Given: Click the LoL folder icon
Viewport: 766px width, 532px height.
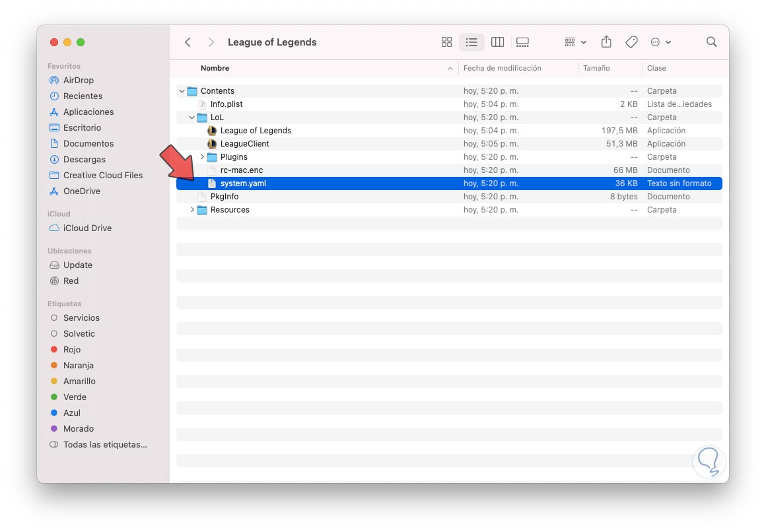Looking at the screenshot, I should coord(202,117).
